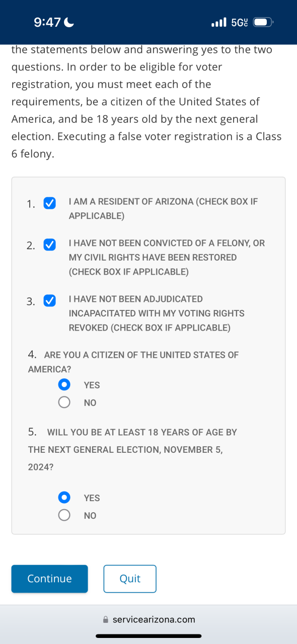Viewport: 297px width, 644px height.
Task: Tap the 9:47 clock in status bar
Action: (47, 22)
